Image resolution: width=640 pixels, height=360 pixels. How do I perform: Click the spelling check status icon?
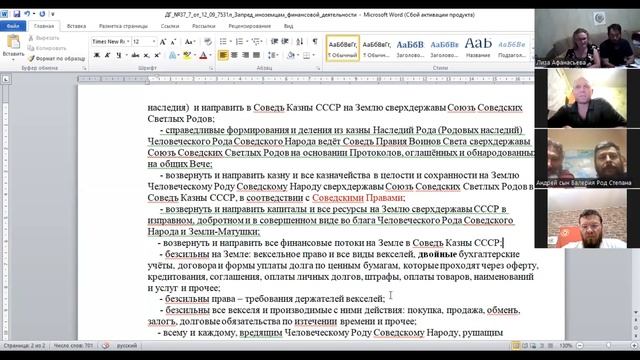pyautogui.click(x=106, y=346)
